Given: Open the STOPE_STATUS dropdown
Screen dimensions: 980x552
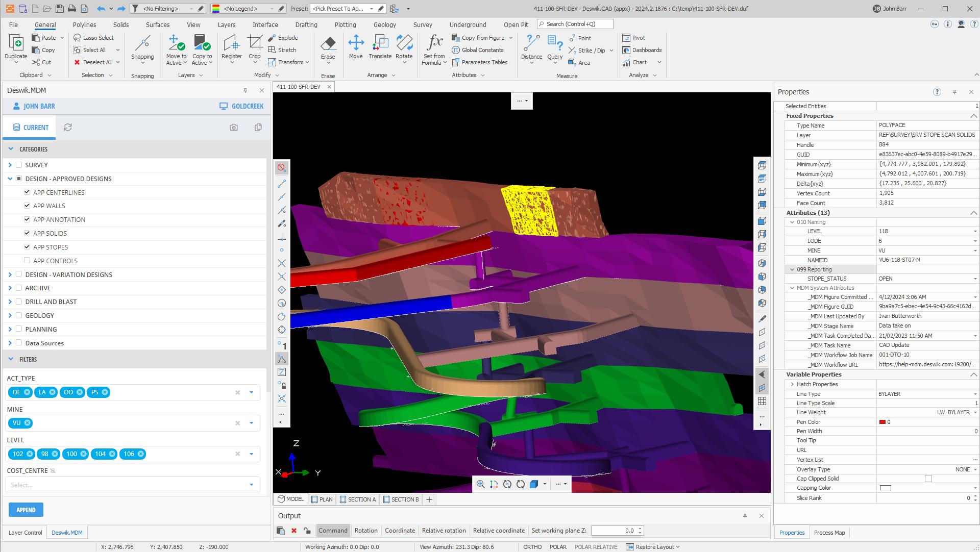Looking at the screenshot, I should [974, 279].
